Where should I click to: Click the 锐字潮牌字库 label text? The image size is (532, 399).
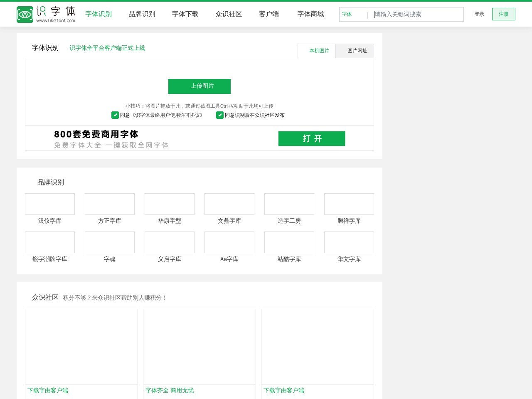[x=50, y=259]
